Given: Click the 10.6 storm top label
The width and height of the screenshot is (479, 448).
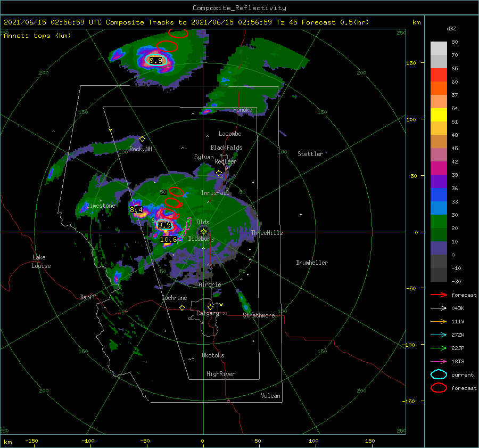Looking at the screenshot, I should point(169,239).
